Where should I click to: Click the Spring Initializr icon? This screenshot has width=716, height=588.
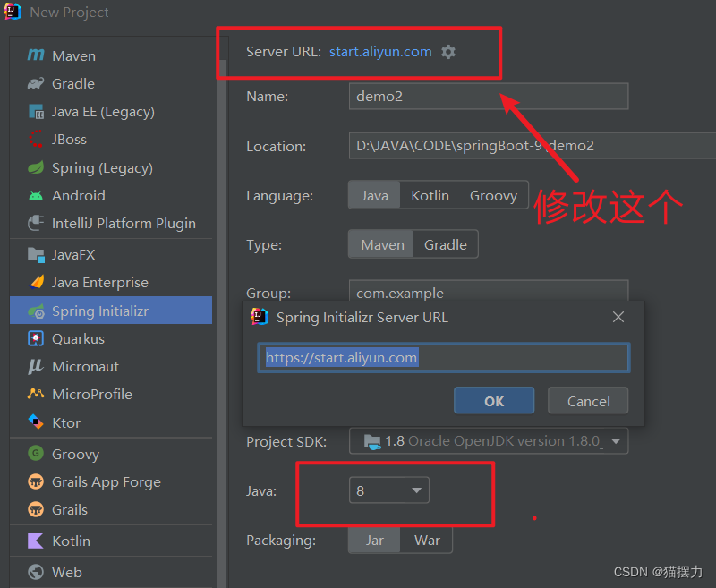coord(36,311)
